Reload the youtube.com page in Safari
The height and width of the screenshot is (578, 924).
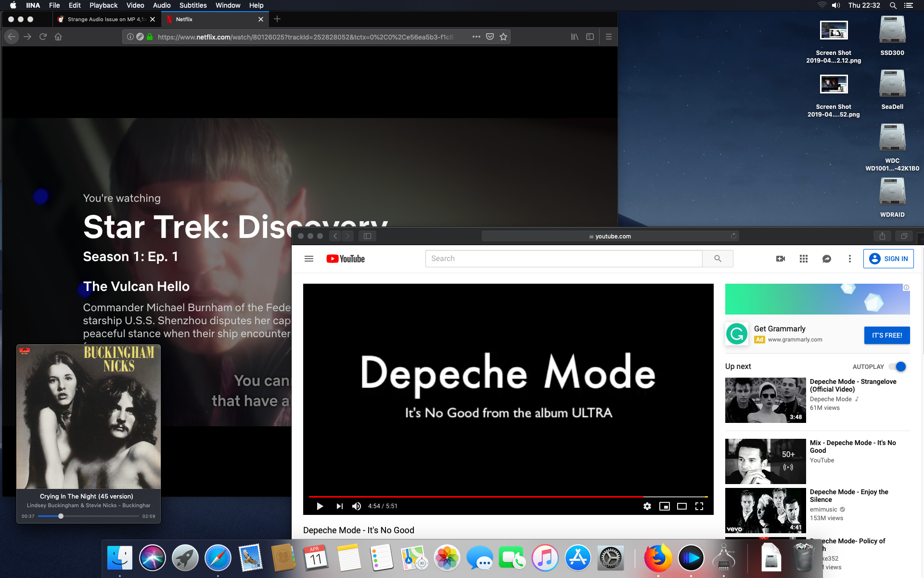pyautogui.click(x=733, y=236)
